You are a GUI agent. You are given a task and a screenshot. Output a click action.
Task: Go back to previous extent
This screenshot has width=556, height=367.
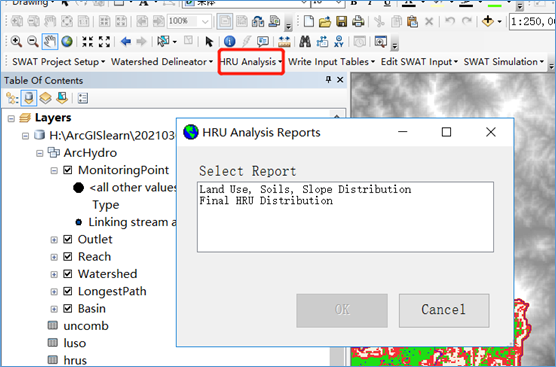tap(126, 42)
